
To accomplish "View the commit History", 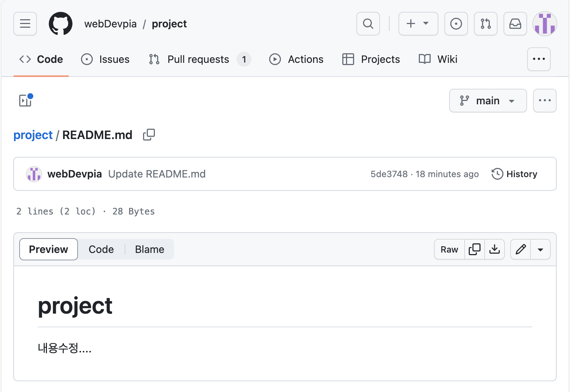I will [x=514, y=174].
